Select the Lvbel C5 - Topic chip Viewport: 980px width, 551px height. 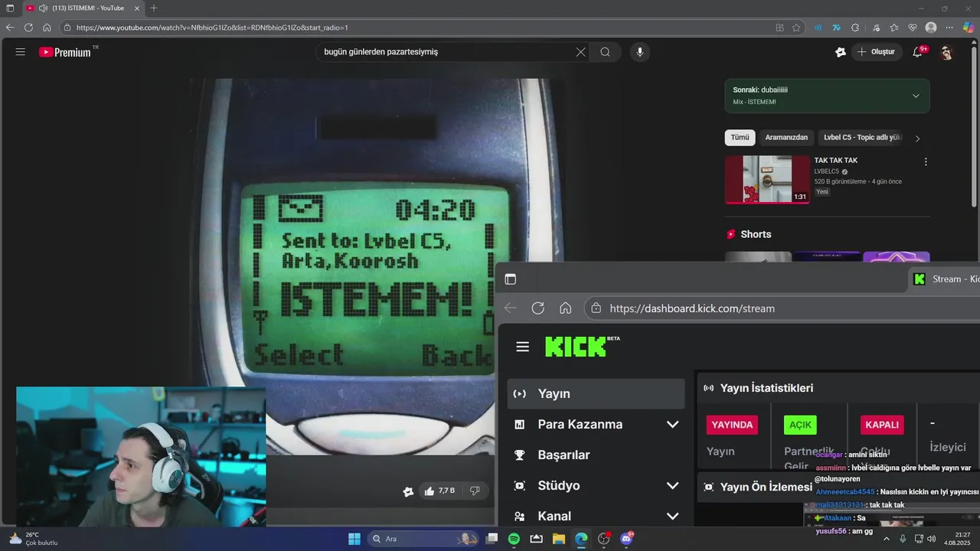[x=863, y=138]
